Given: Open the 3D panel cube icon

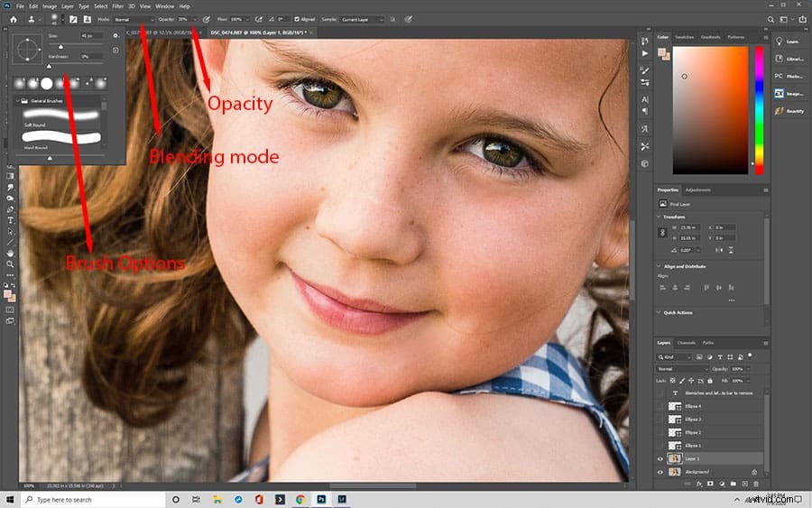Looking at the screenshot, I should pos(645,163).
